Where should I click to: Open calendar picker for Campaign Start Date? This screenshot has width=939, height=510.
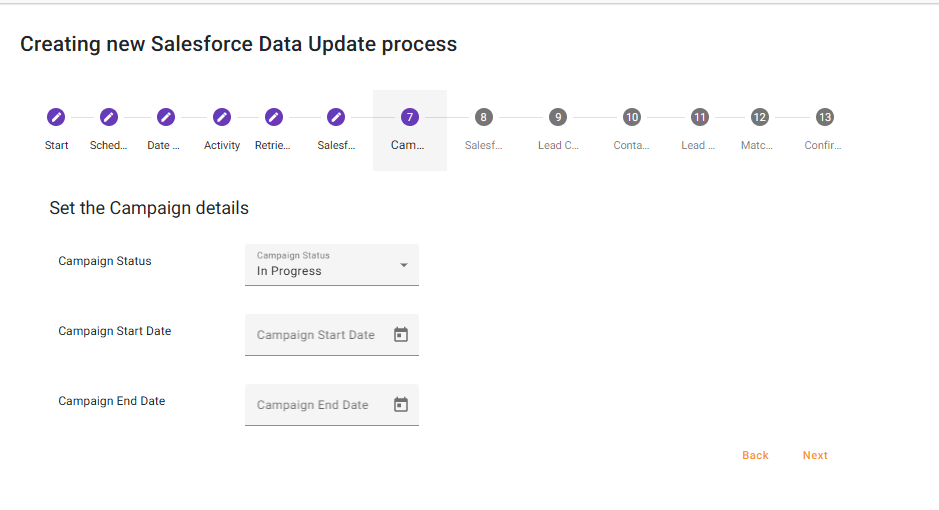click(x=401, y=335)
